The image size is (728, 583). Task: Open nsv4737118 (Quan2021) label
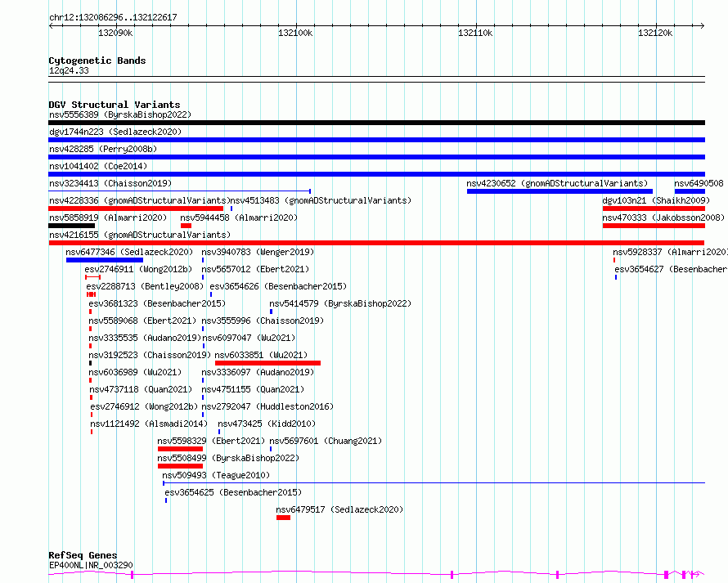(x=141, y=389)
